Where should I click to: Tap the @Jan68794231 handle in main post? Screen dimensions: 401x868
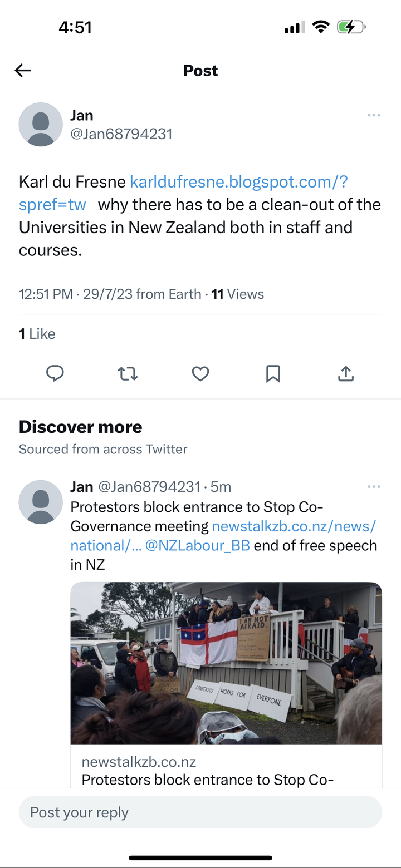point(121,134)
